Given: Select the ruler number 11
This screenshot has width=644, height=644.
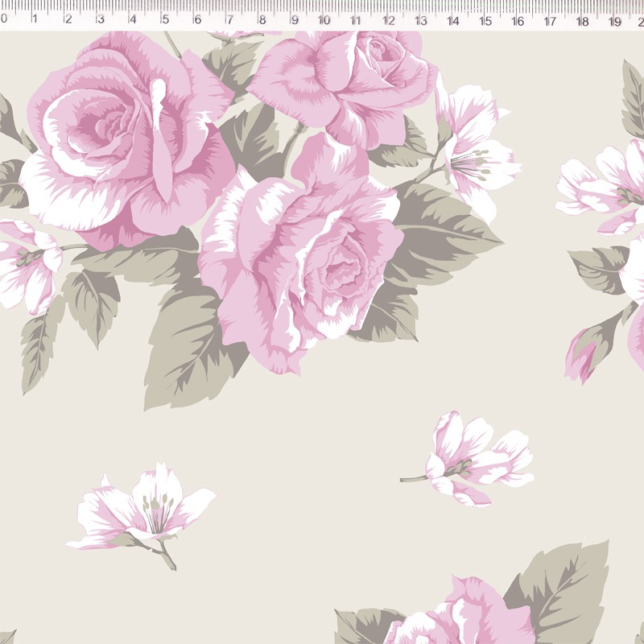Looking at the screenshot, I should tap(356, 19).
